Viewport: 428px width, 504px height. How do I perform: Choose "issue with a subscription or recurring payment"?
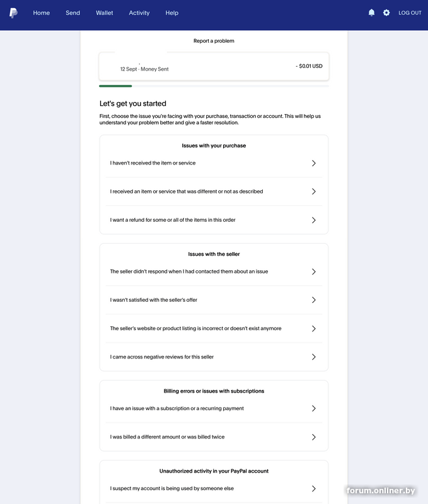(177, 408)
